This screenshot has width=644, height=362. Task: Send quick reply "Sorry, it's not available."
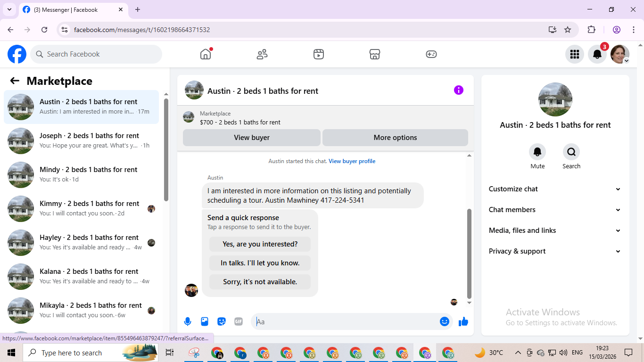(x=260, y=282)
